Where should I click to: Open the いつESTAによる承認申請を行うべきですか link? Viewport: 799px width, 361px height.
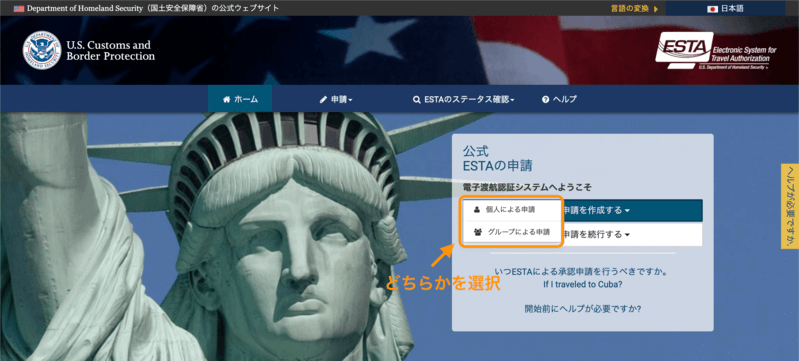click(x=582, y=272)
